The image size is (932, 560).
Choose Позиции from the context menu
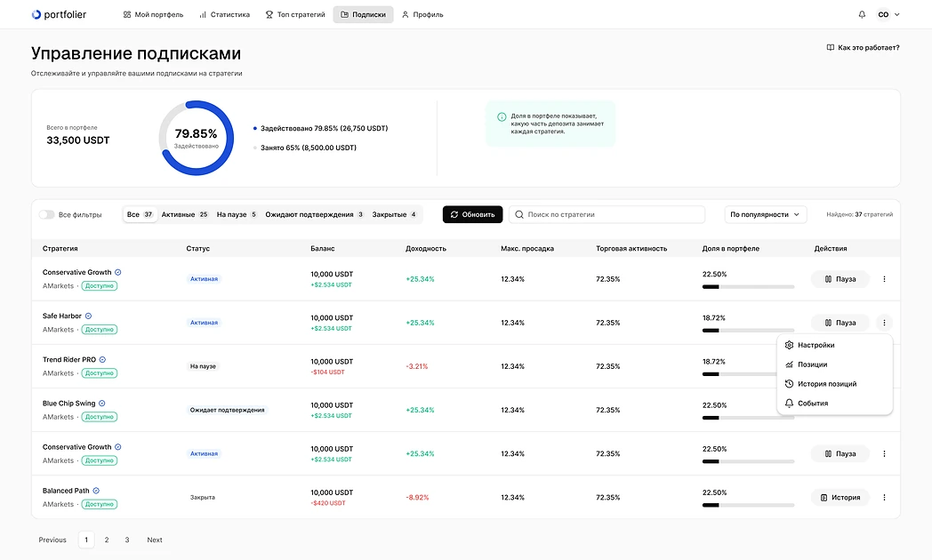coord(834,364)
